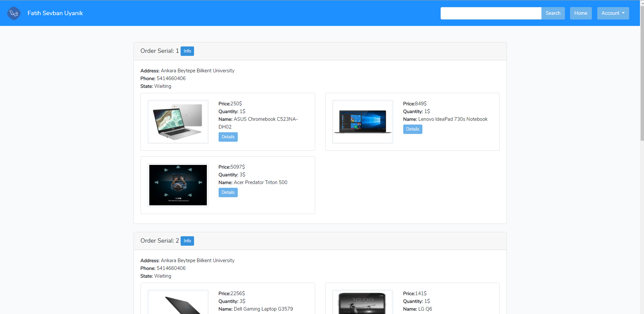Screen dimensions: 644x314
Task: Select the 'Order Serial: 1' heading text
Action: pos(160,51)
